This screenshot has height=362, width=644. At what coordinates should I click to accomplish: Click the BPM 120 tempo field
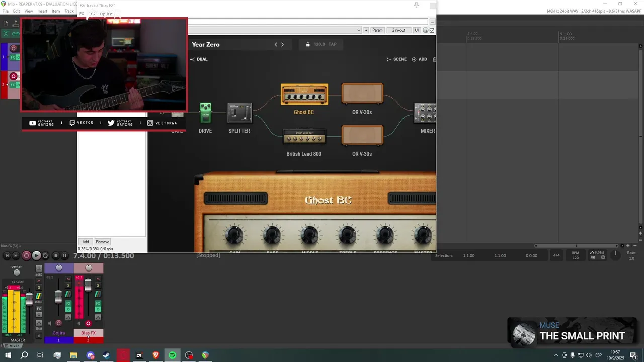[x=576, y=255]
